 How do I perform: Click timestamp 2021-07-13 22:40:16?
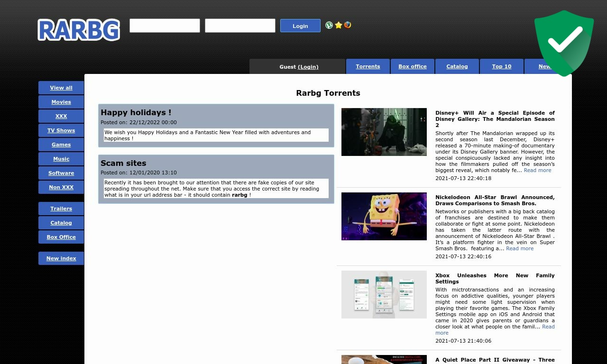pyautogui.click(x=463, y=256)
